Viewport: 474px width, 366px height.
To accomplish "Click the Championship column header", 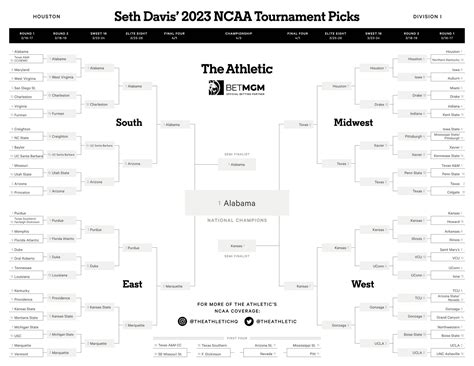I will (x=238, y=36).
